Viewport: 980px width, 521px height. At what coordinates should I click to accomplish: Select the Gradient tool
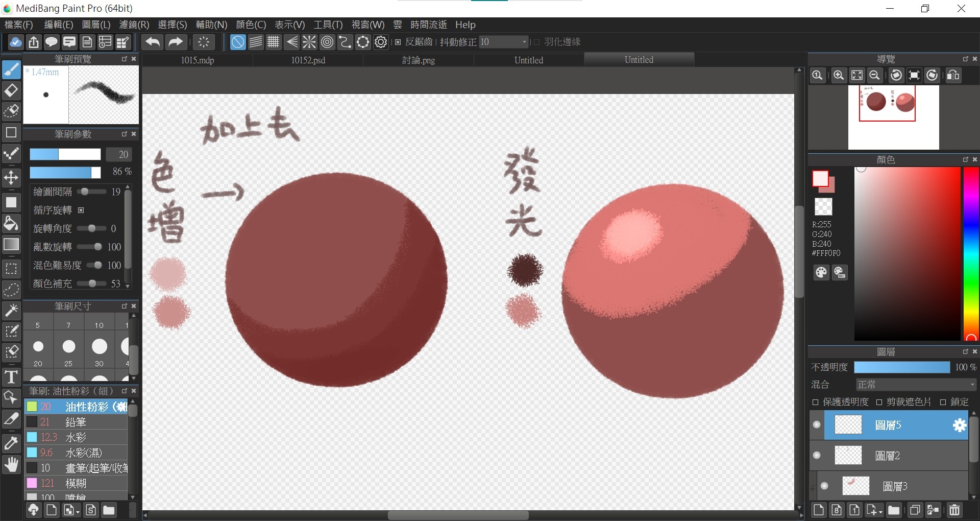tap(11, 244)
